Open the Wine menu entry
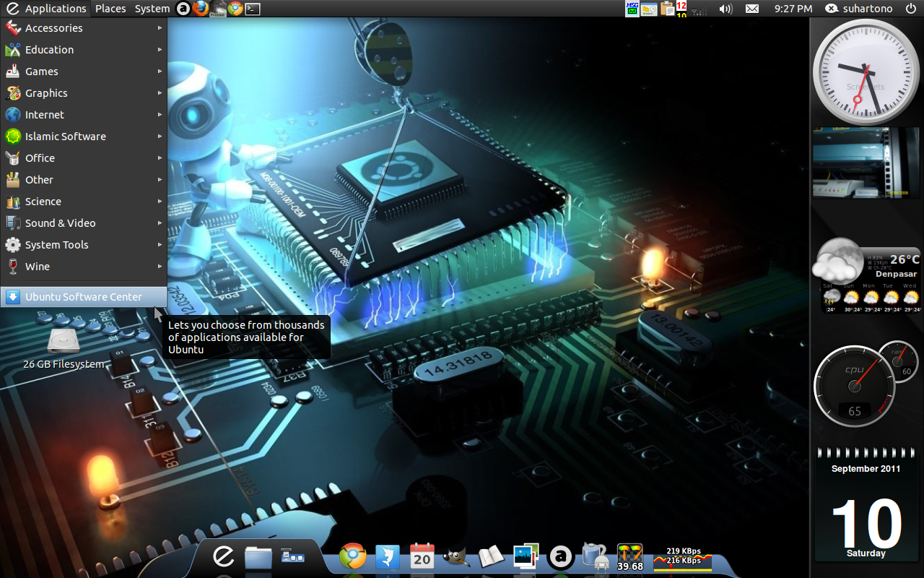 (x=84, y=267)
